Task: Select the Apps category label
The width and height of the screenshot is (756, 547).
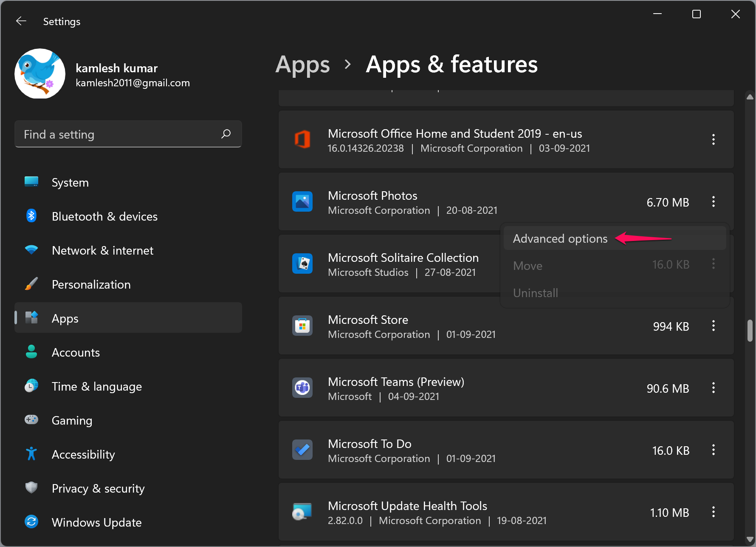Action: point(65,318)
